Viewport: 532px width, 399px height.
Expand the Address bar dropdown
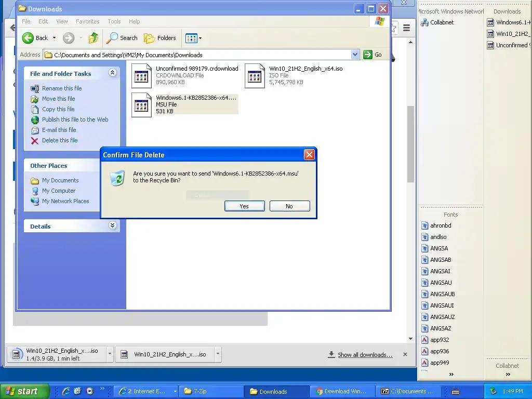[355, 55]
